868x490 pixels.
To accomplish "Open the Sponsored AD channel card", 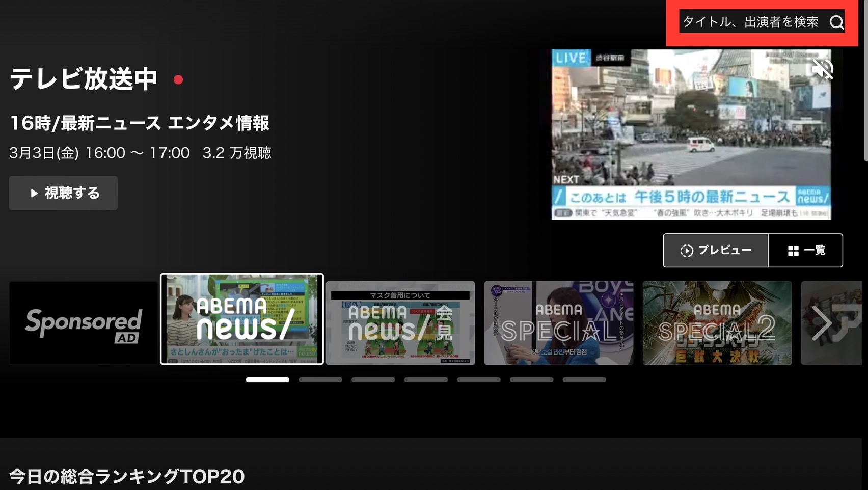I will click(83, 323).
